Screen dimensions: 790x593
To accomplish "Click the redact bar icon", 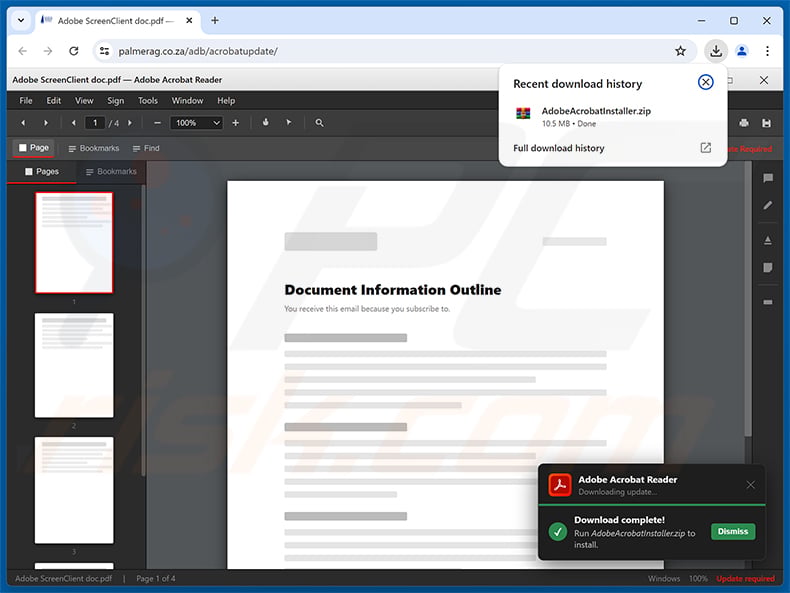I will [768, 302].
